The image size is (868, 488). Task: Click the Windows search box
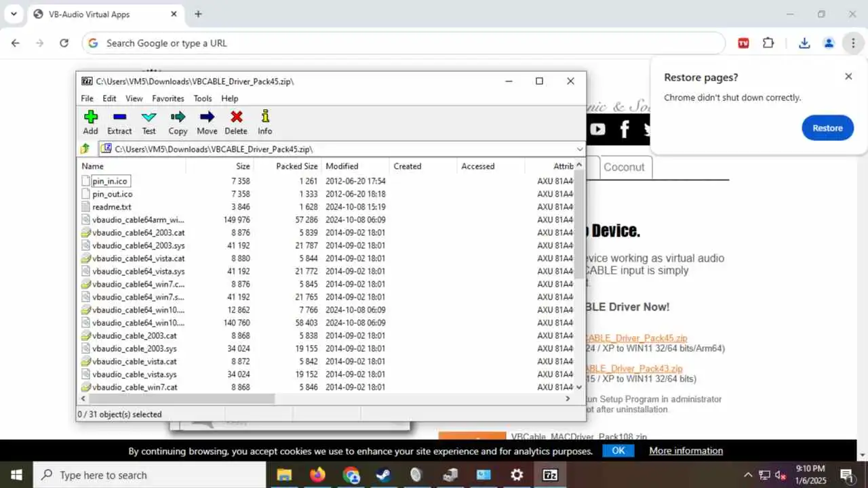point(149,475)
